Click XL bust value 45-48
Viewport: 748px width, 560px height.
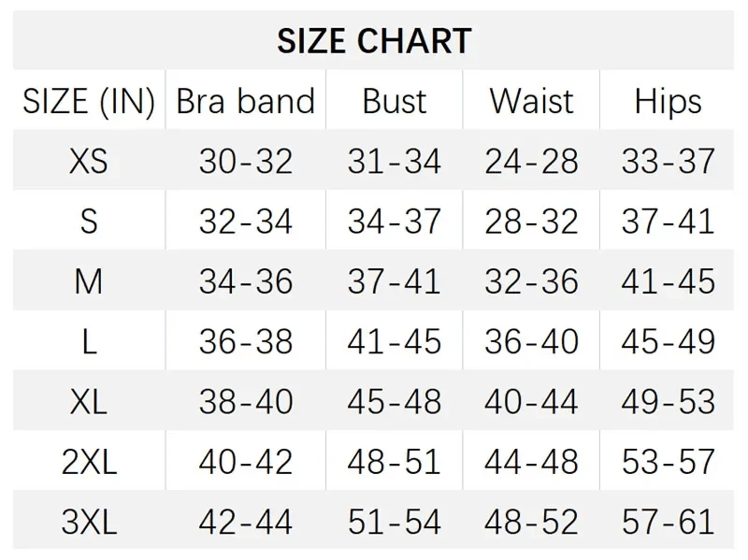395,402
